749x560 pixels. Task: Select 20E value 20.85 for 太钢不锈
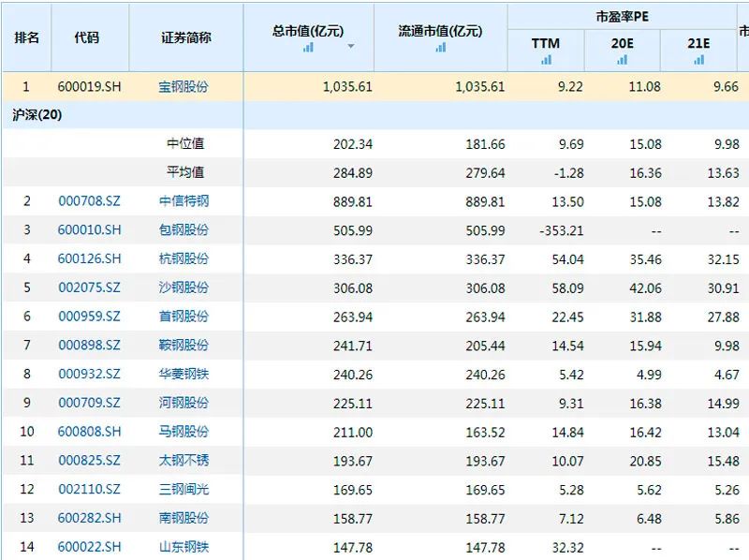pyautogui.click(x=645, y=461)
